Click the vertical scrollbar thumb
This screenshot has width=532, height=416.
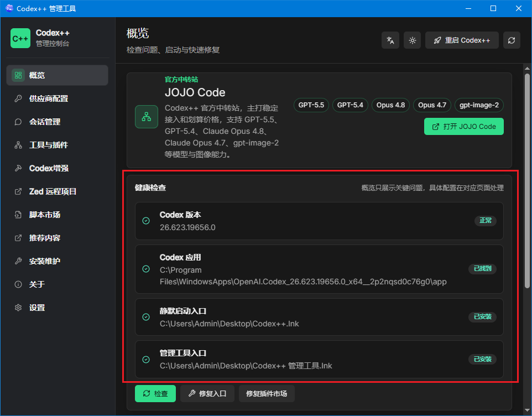point(527,181)
